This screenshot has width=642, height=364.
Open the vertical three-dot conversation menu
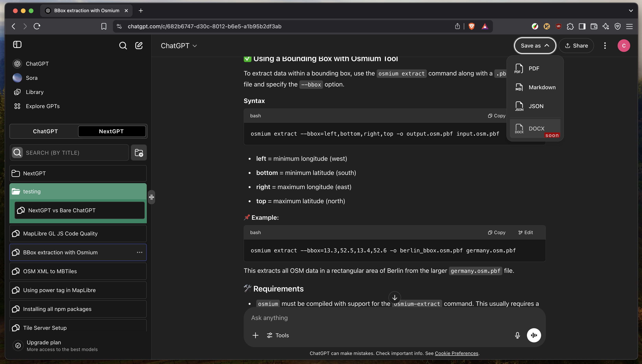(x=605, y=46)
